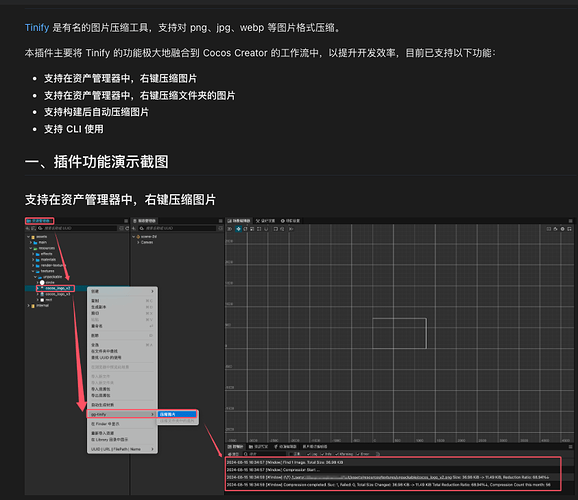Switch to the console tab in bottom panel

pos(235,447)
